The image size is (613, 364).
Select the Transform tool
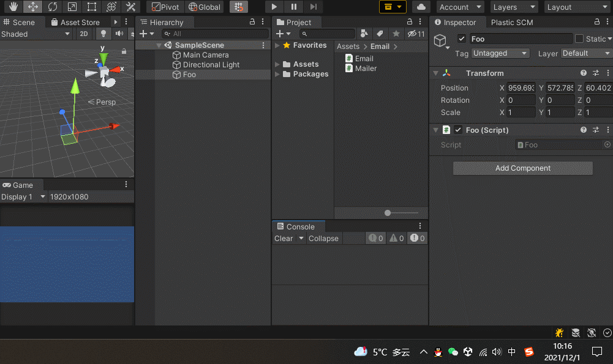pyautogui.click(x=111, y=7)
